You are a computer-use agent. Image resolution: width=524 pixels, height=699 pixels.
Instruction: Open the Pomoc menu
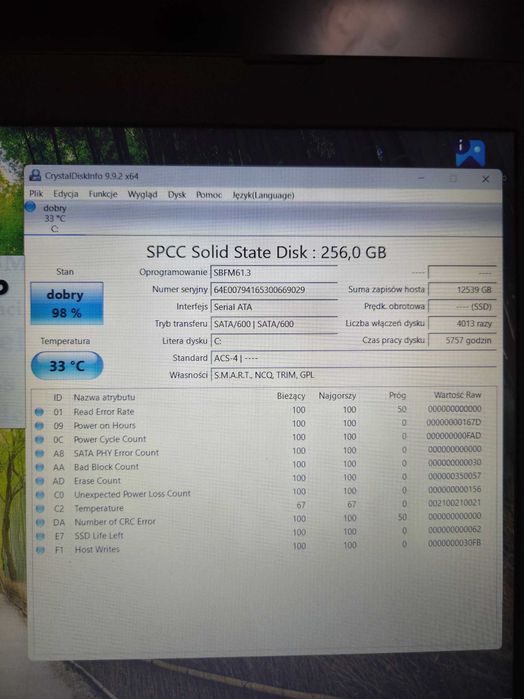point(209,195)
